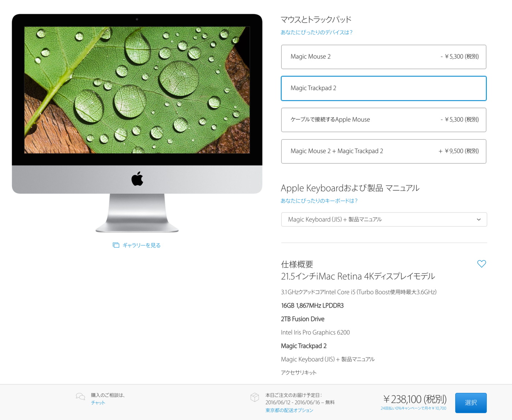Click the 購入のご相談は、 text
512x420 pixels.
[x=108, y=395]
